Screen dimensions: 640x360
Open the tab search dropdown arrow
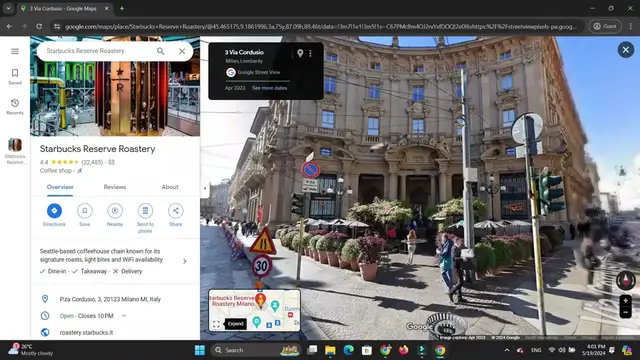tap(8, 8)
